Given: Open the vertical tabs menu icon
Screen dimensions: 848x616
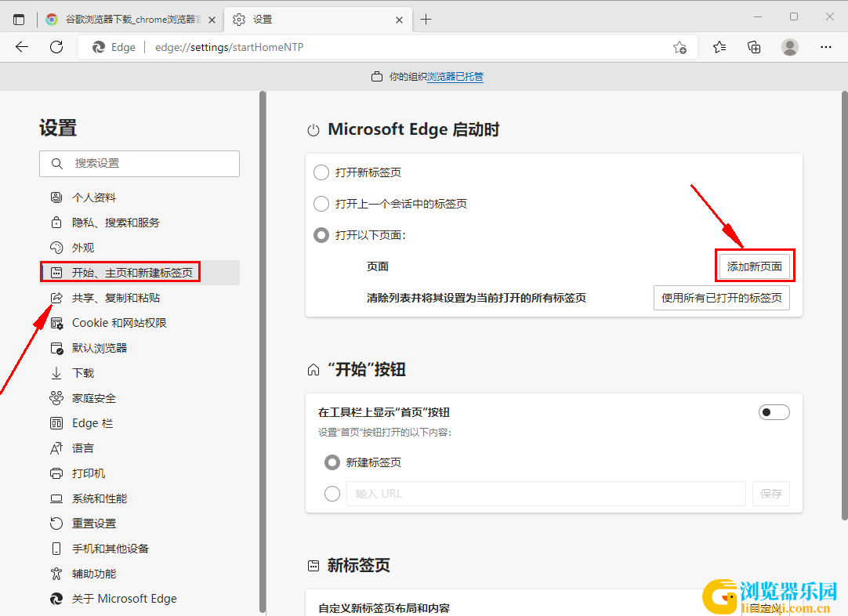Looking at the screenshot, I should point(19,20).
